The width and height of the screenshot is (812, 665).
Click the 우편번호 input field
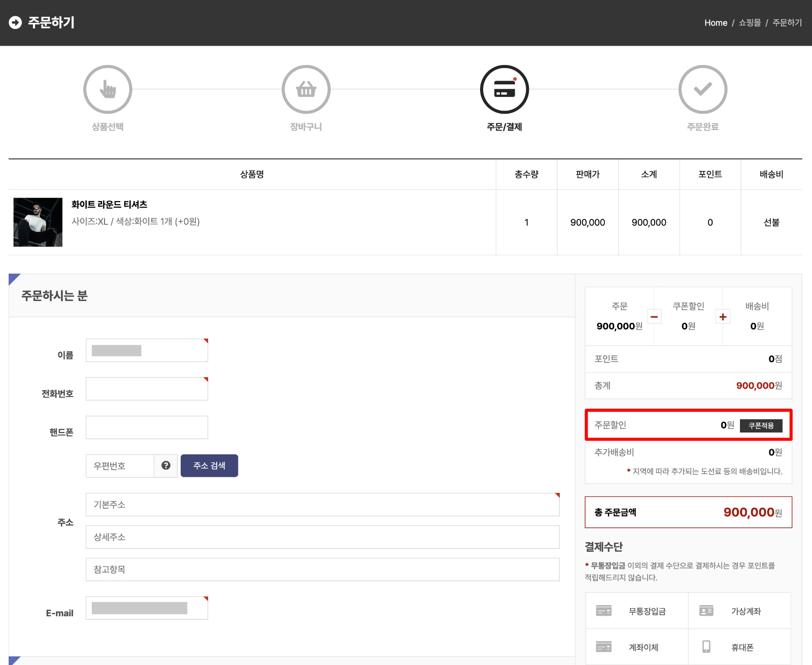120,466
